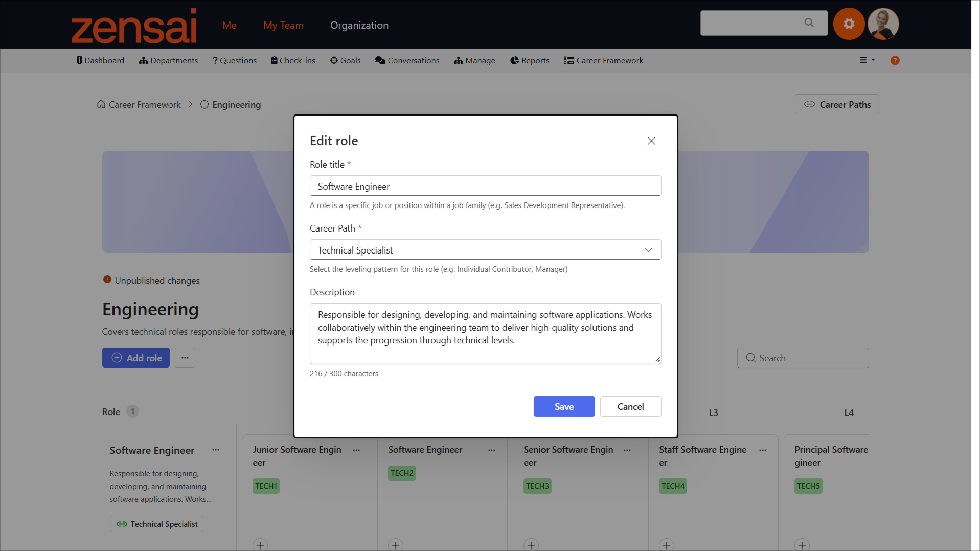
Task: Open the hamburger list menu dropdown
Action: pyautogui.click(x=867, y=60)
